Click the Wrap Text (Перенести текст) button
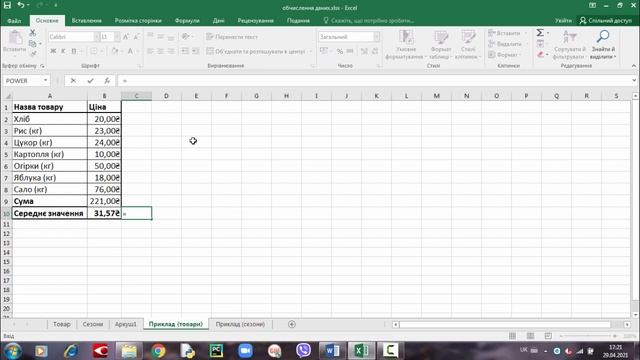This screenshot has height=360, width=640. [x=232, y=37]
